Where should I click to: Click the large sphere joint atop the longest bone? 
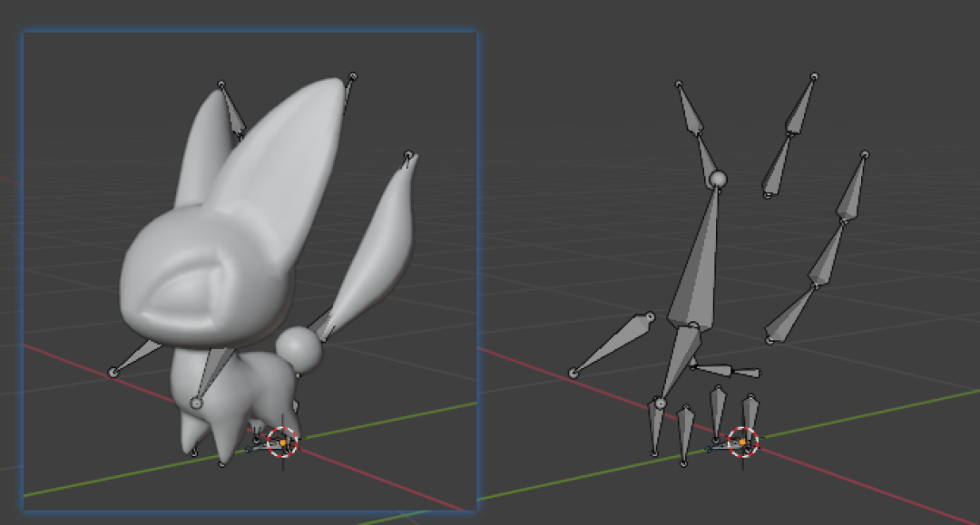tap(718, 180)
